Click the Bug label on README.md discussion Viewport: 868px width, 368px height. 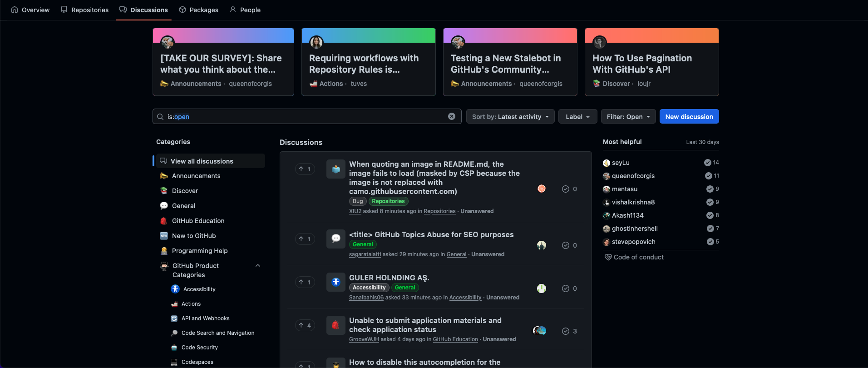pyautogui.click(x=358, y=201)
